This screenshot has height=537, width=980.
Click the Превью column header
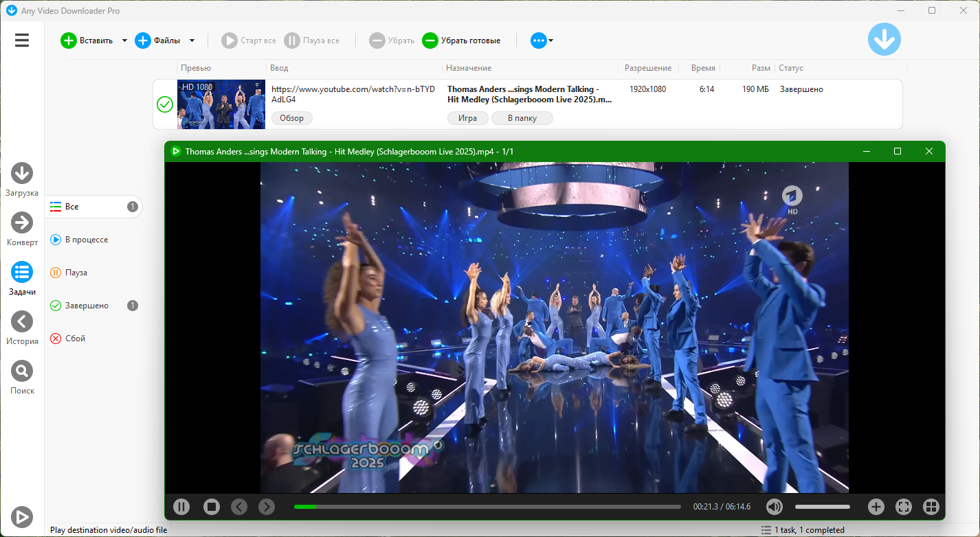coord(221,68)
